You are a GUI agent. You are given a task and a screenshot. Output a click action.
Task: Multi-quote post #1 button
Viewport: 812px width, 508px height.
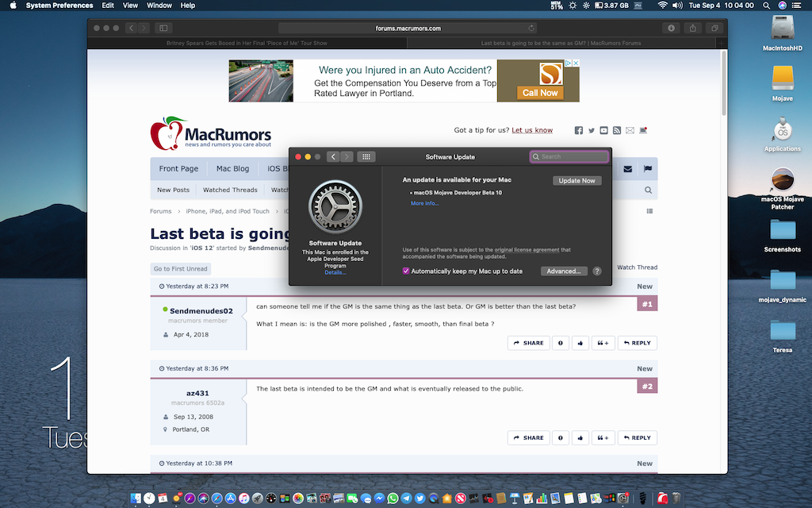(x=603, y=343)
